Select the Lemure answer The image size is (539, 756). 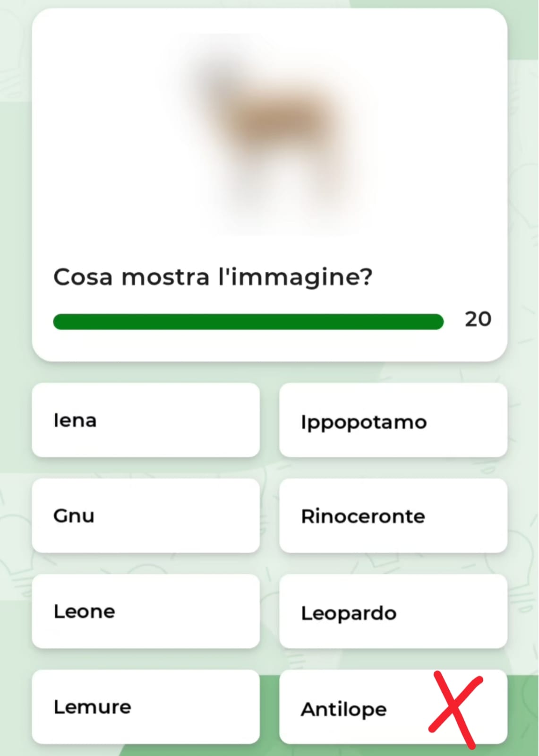(145, 707)
